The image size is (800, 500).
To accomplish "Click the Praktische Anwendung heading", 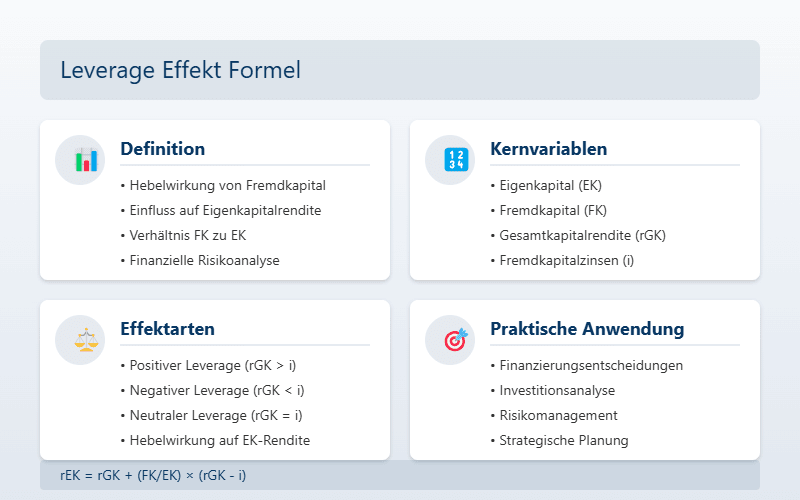I will [587, 329].
